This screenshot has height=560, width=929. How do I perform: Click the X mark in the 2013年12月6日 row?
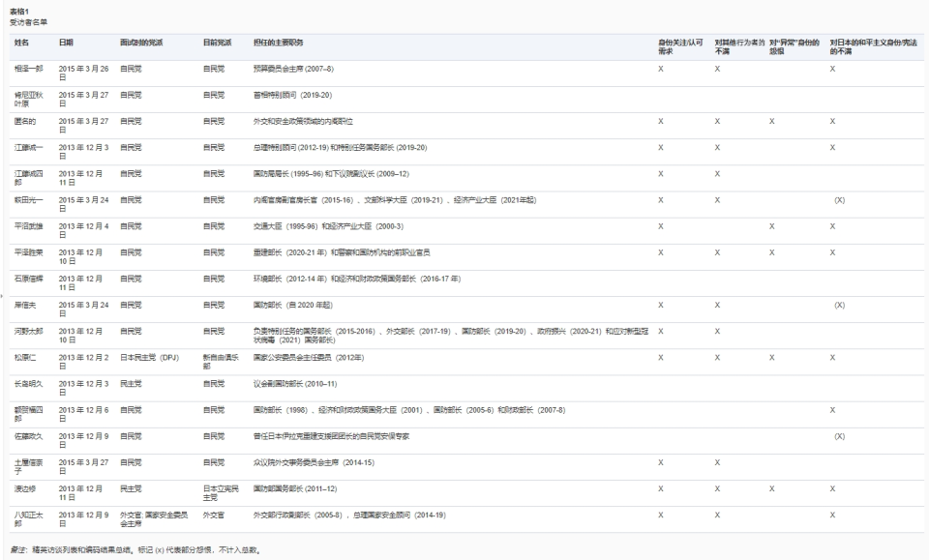[832, 410]
